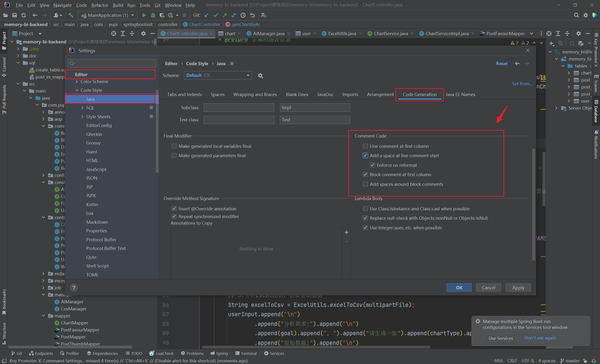The image size is (600, 364).
Task: Add new data source plus icon in Database panel
Action: click(x=551, y=44)
